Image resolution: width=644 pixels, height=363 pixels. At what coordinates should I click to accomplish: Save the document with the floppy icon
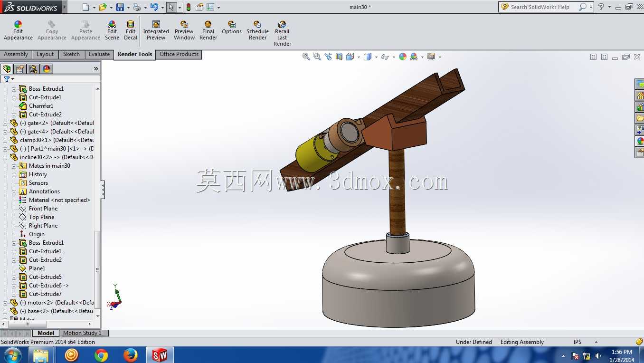(120, 7)
